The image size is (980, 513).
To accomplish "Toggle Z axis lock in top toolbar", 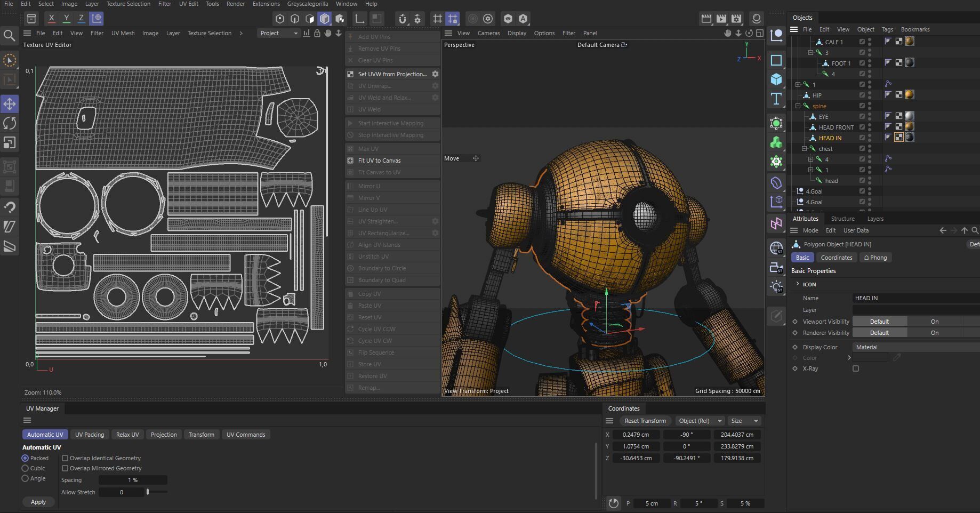I will (81, 18).
